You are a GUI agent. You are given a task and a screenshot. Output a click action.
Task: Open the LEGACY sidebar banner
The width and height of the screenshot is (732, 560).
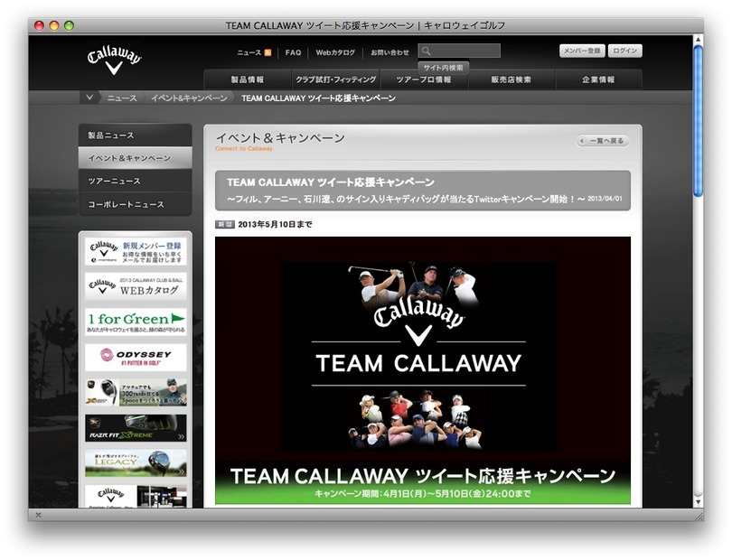click(136, 463)
